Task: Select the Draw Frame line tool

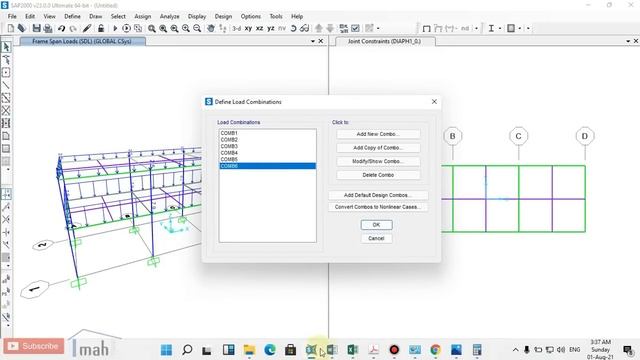Action: click(6, 85)
